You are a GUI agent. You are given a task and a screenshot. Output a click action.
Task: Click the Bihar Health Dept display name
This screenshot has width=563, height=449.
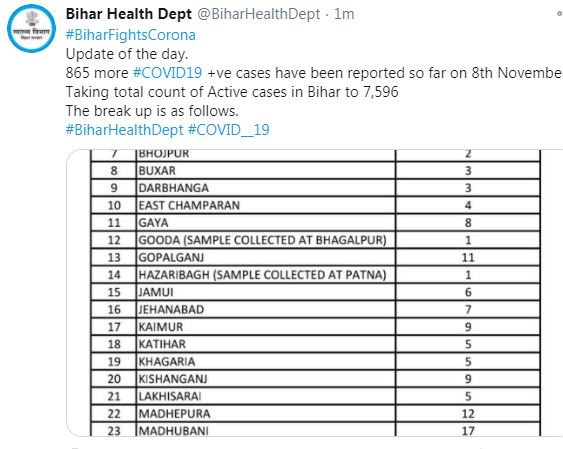pyautogui.click(x=129, y=14)
